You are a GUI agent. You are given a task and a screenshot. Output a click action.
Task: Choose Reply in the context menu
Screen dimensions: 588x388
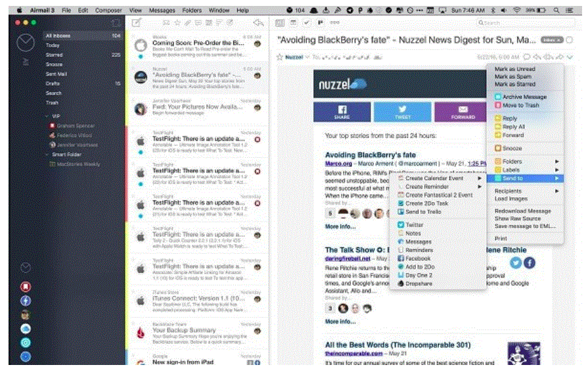[525, 118]
